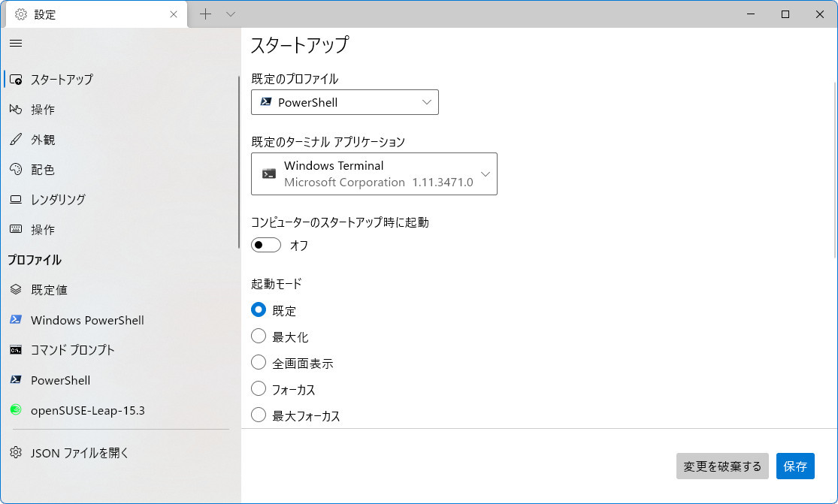Open 既定値 profile settings
Image resolution: width=838 pixels, height=504 pixels.
coord(119,289)
